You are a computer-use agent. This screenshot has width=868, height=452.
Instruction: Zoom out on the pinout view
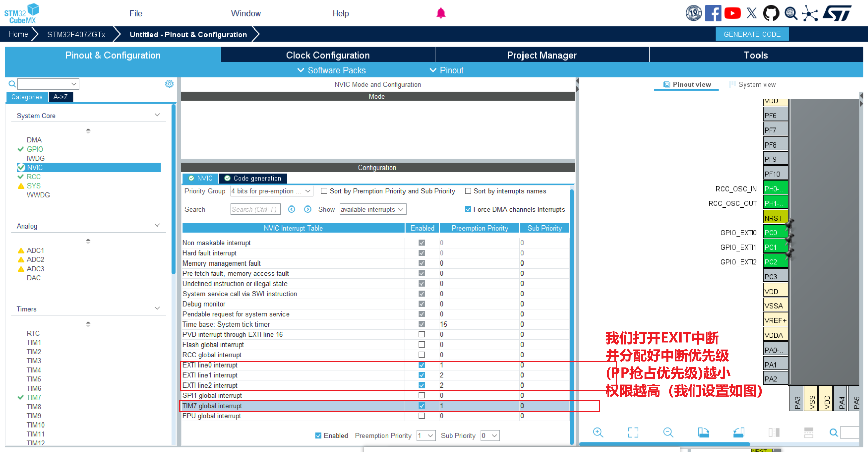coord(668,432)
